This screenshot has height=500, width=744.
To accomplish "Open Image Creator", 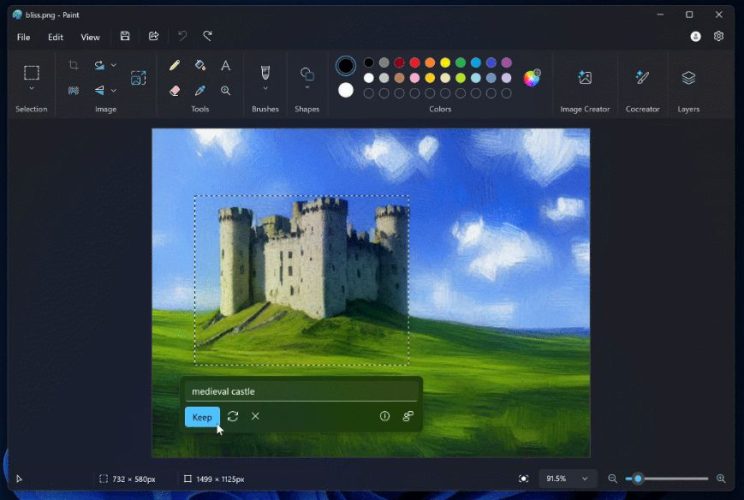I will [x=585, y=77].
